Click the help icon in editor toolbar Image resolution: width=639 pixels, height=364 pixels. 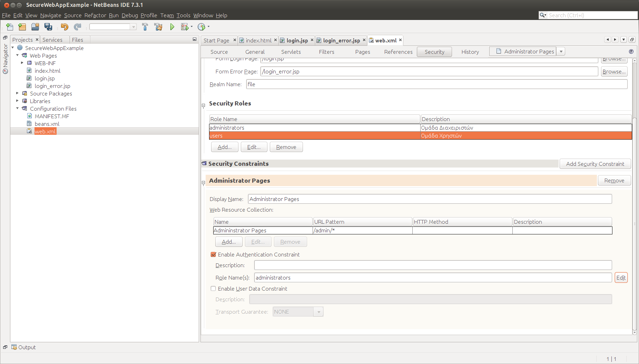tap(631, 52)
